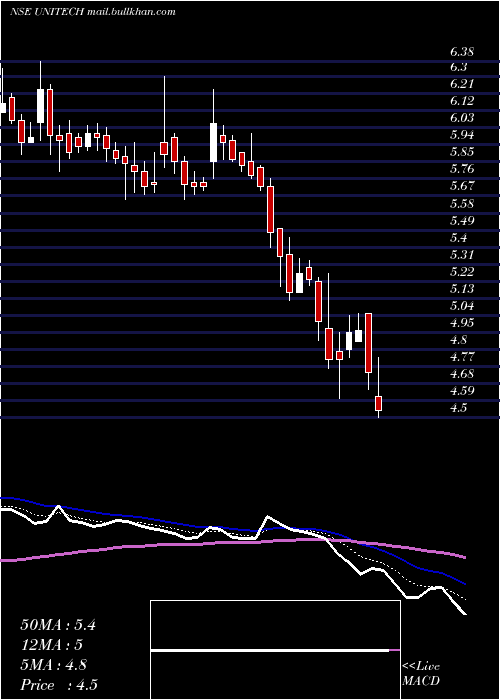Image resolution: width=500 pixels, height=700 pixels.
Task: Click the 5.13 price axis label
Action: coord(462,288)
